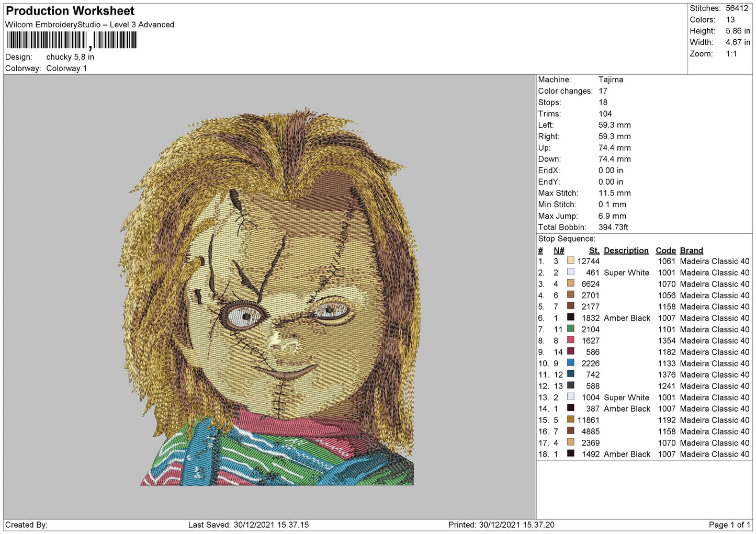Click "Madeira Classic 40" brand in stop row 18
756x534 pixels.
715,455
